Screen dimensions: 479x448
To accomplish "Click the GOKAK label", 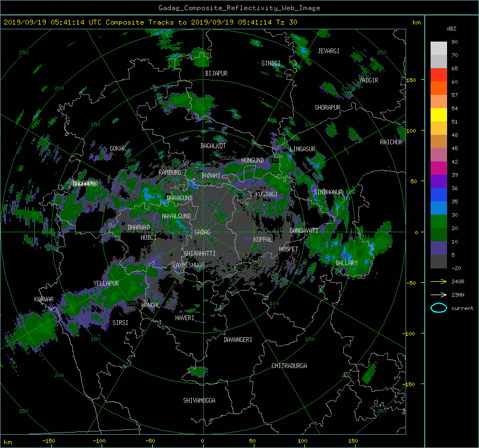I will click(118, 149).
